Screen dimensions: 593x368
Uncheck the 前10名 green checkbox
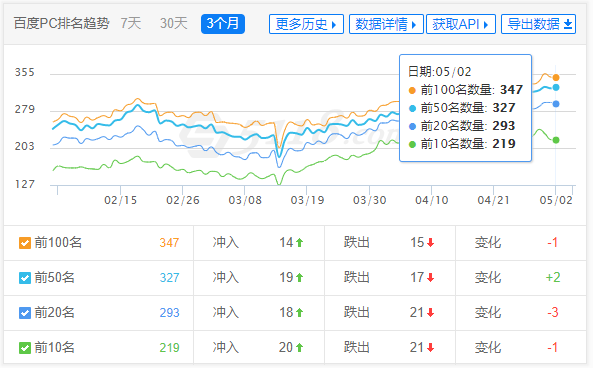25,348
